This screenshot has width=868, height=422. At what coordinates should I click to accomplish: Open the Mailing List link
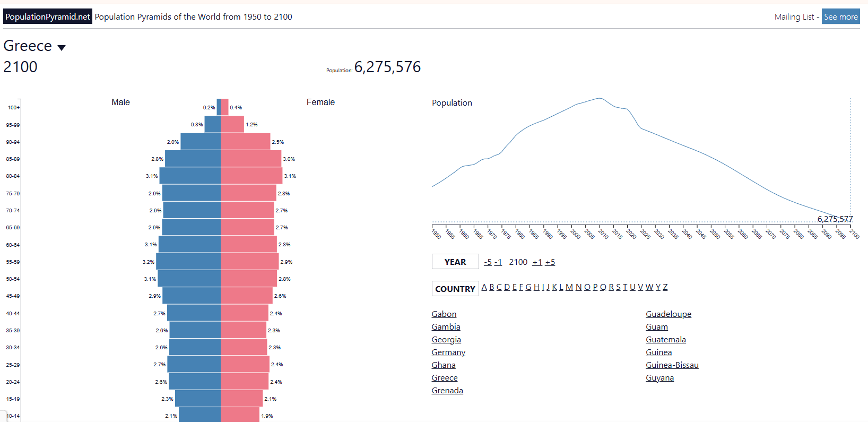794,17
